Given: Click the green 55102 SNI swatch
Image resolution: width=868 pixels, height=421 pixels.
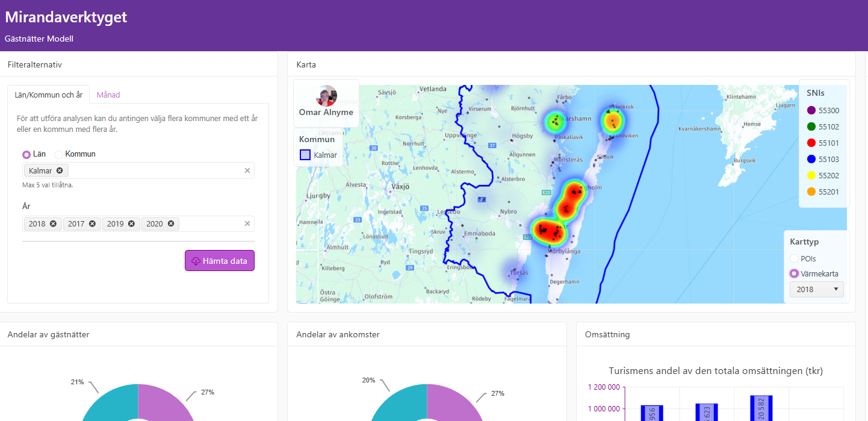Looking at the screenshot, I should tap(811, 126).
